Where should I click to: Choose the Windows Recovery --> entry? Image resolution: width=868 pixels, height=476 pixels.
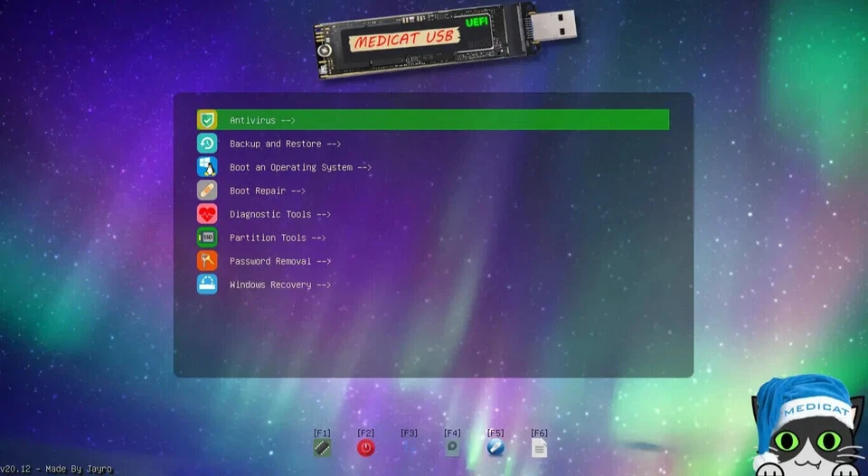280,285
